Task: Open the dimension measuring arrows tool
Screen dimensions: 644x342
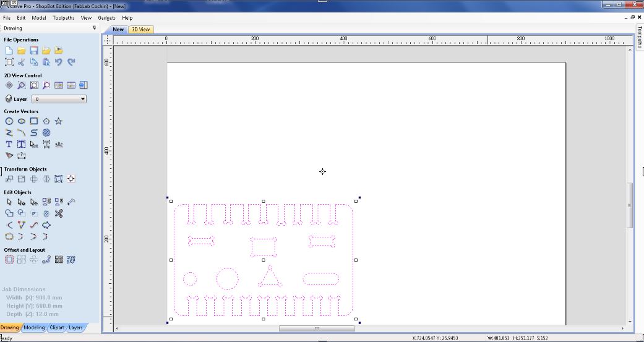Action: (x=22, y=156)
